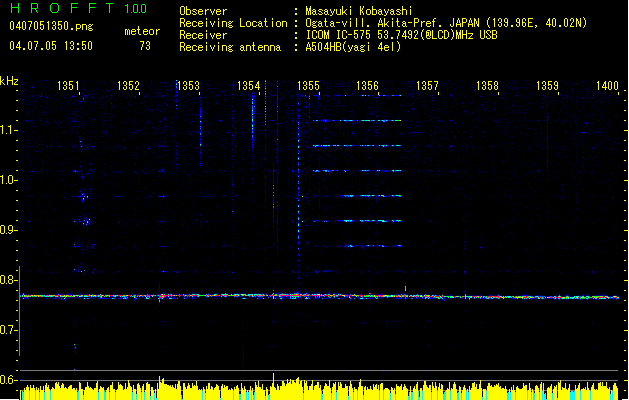Click the 'Observer' field label

pyautogui.click(x=203, y=11)
